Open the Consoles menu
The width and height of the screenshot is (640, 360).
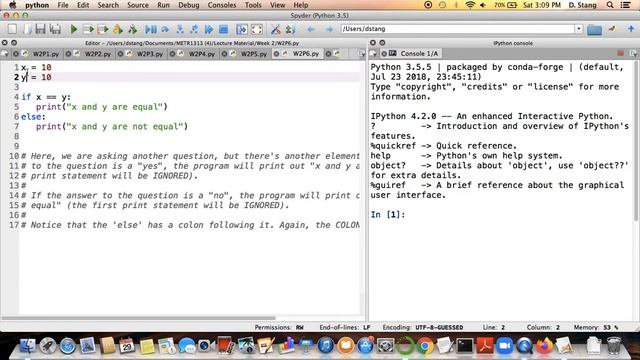click(222, 5)
